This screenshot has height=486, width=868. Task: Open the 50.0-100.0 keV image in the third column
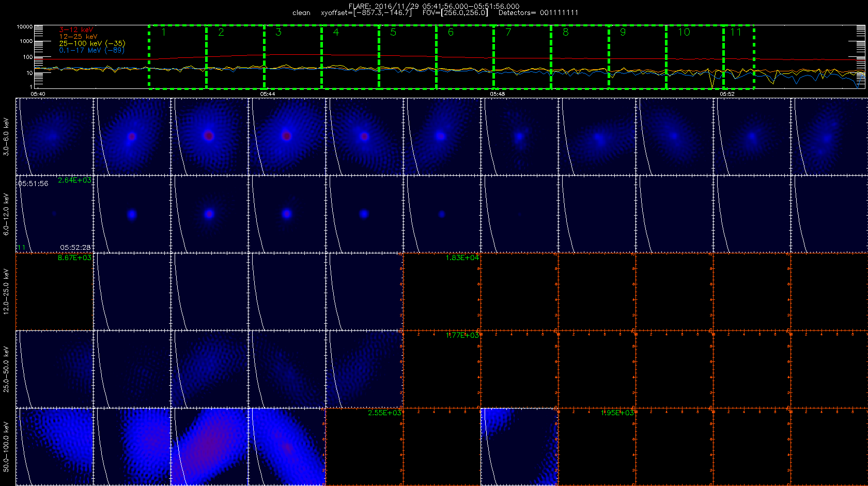209,447
